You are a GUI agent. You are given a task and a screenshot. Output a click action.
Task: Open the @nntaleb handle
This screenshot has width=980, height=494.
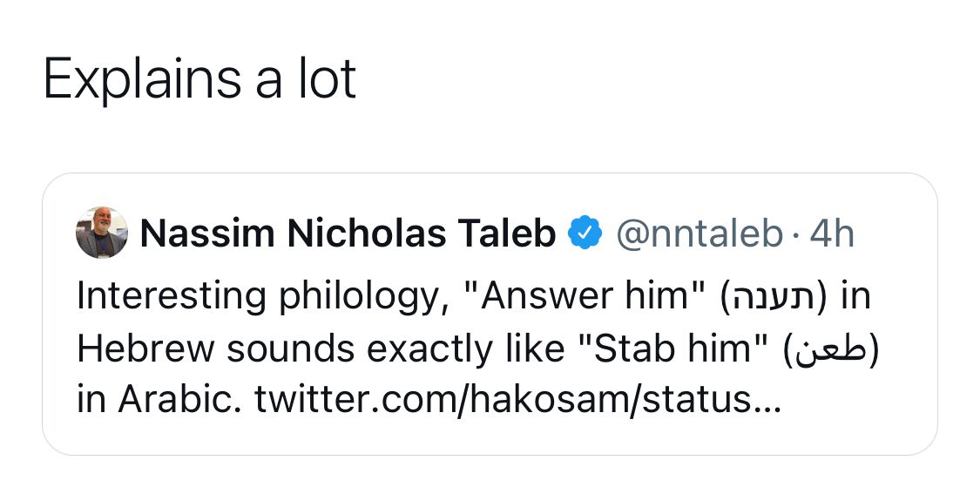[x=699, y=233]
